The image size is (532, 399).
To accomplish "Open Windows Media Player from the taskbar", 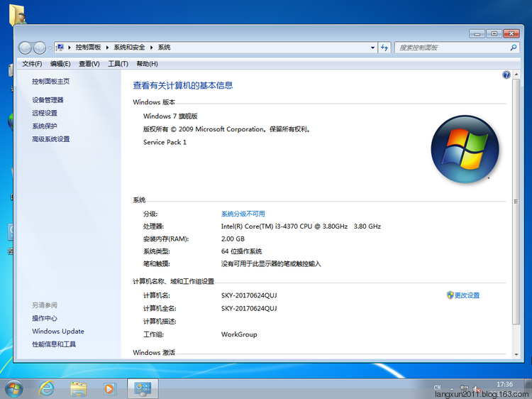I will [x=109, y=388].
